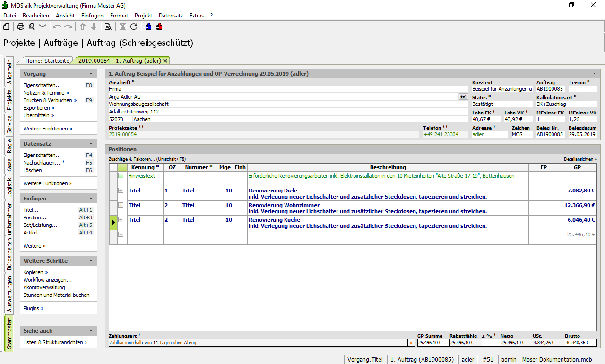Viewport: 605px width, 364px height.
Task: Open the Projekt menu
Action: [143, 16]
